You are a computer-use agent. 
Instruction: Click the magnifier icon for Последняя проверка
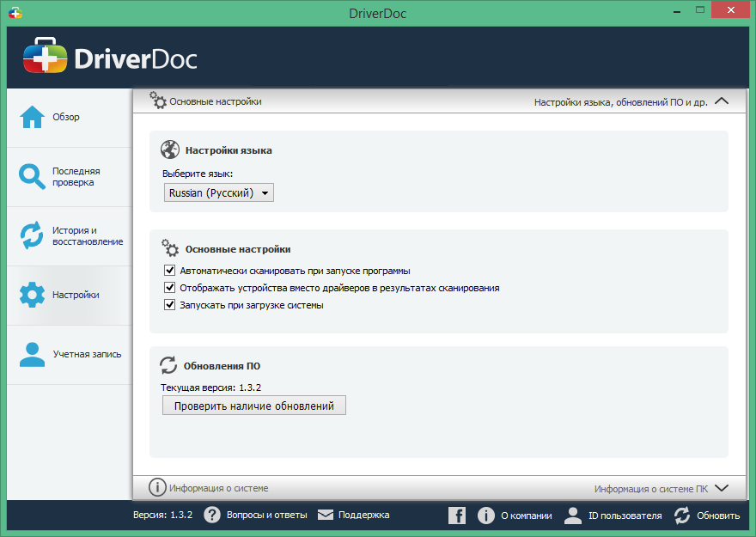pos(32,177)
